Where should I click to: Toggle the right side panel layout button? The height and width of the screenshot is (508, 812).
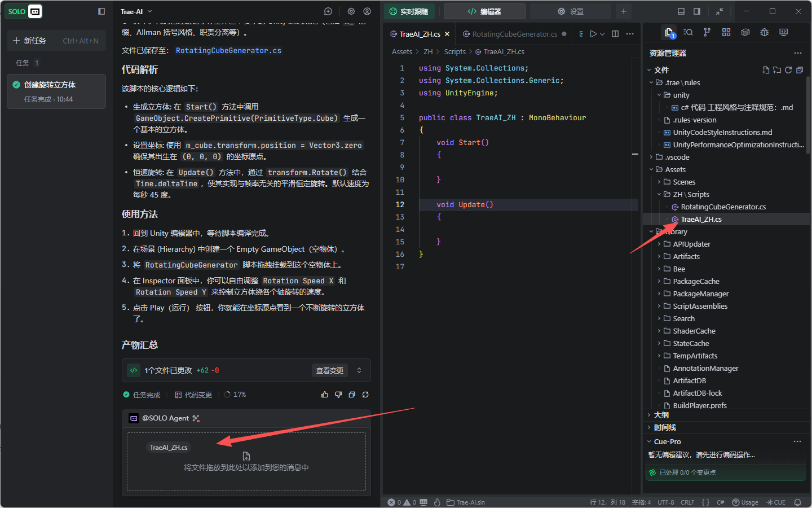697,11
